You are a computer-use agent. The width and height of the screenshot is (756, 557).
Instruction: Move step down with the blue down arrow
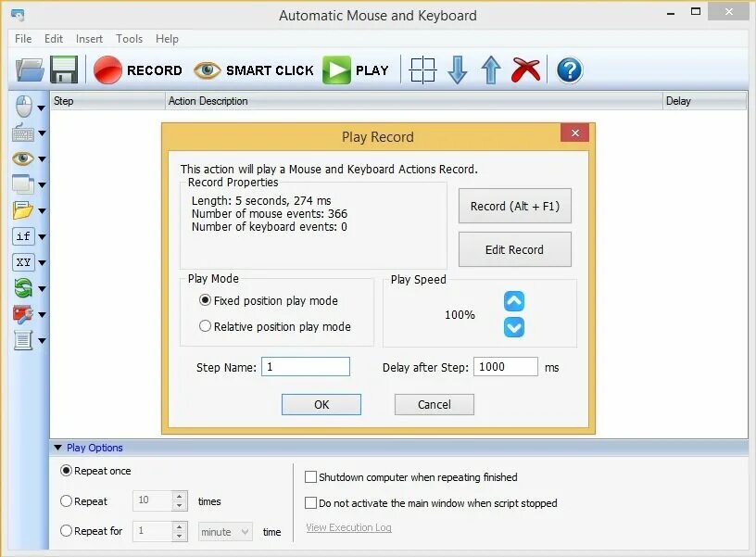[457, 70]
